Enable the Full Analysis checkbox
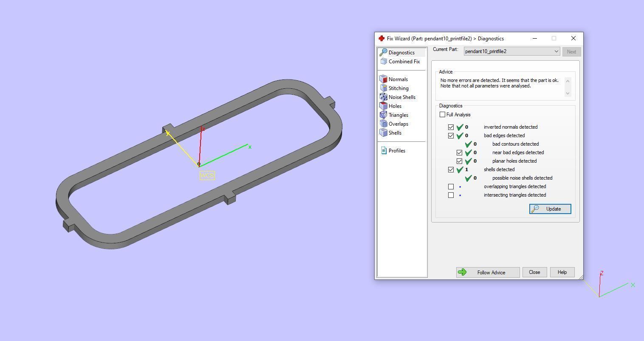The height and width of the screenshot is (341, 644). tap(442, 114)
